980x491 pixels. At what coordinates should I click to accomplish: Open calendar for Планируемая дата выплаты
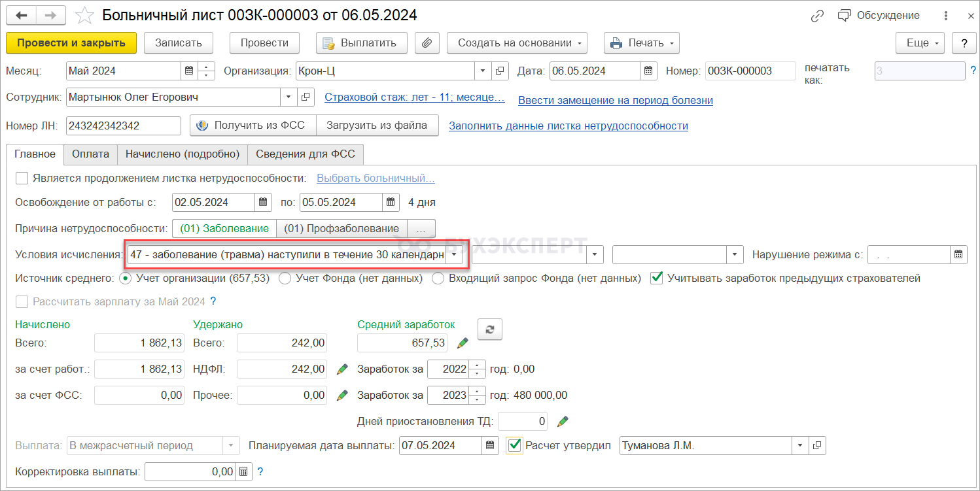(490, 446)
